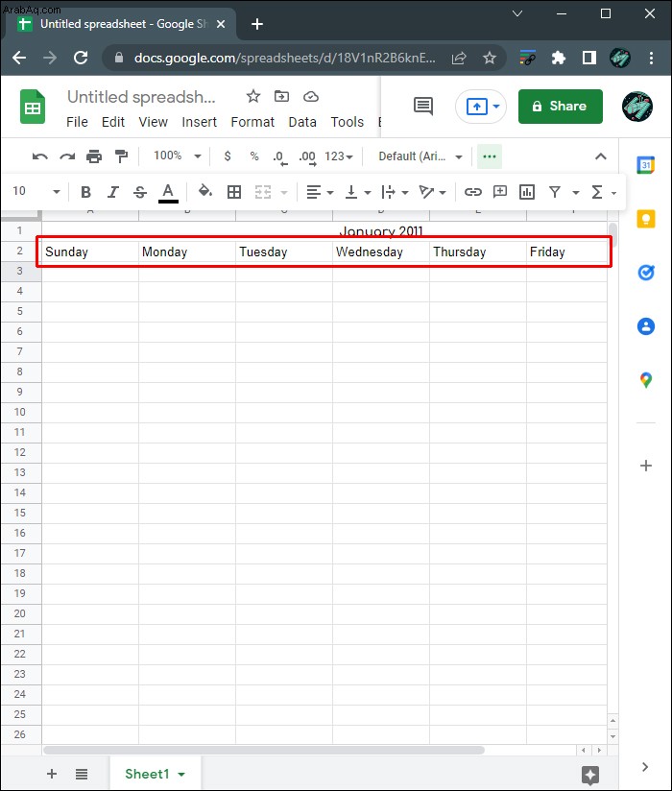672x791 pixels.
Task: Decrease decimal places
Action: pos(280,157)
